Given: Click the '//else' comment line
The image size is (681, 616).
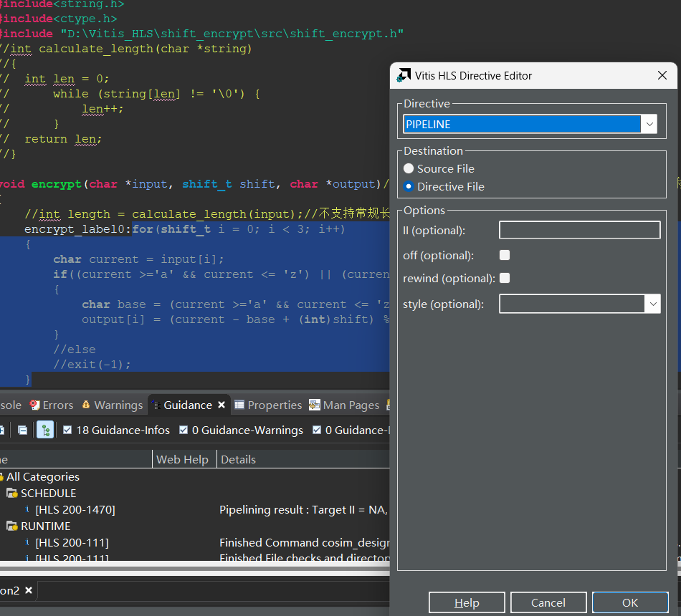Looking at the screenshot, I should pyautogui.click(x=75, y=350).
